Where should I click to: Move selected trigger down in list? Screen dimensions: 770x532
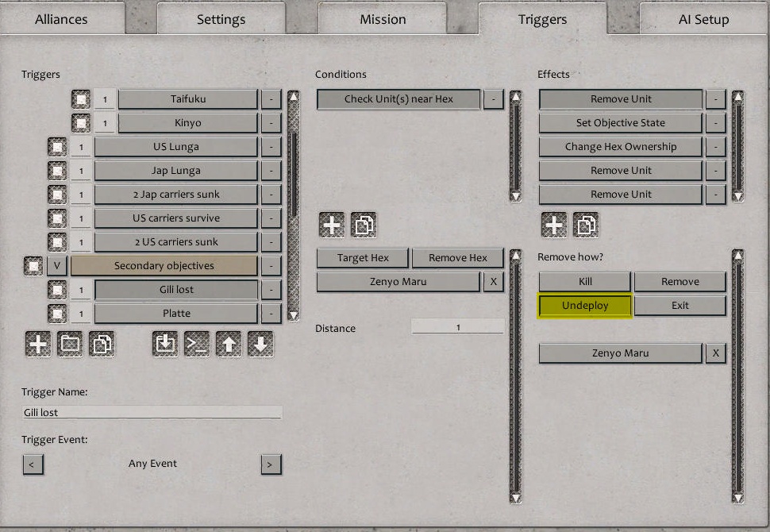(x=260, y=344)
